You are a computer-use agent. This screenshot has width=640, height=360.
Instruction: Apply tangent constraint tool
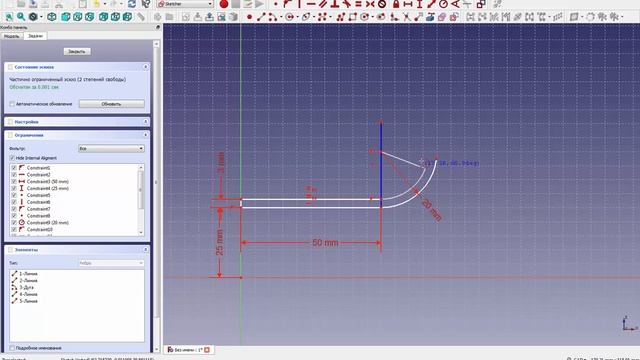point(347,4)
